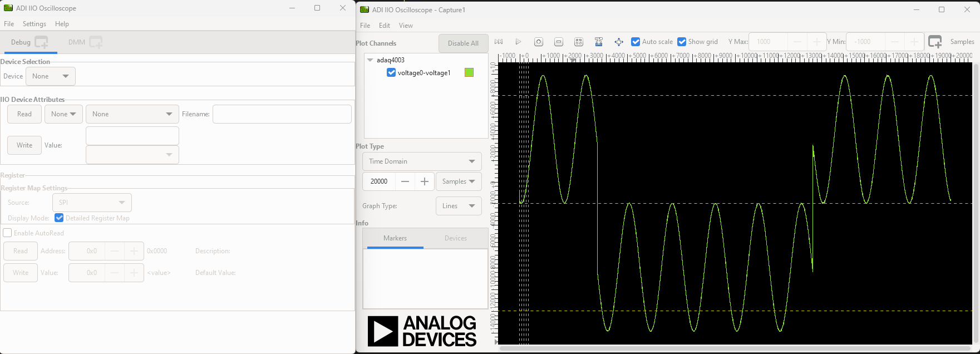Open the Settings menu
This screenshot has height=354, width=980.
[35, 24]
